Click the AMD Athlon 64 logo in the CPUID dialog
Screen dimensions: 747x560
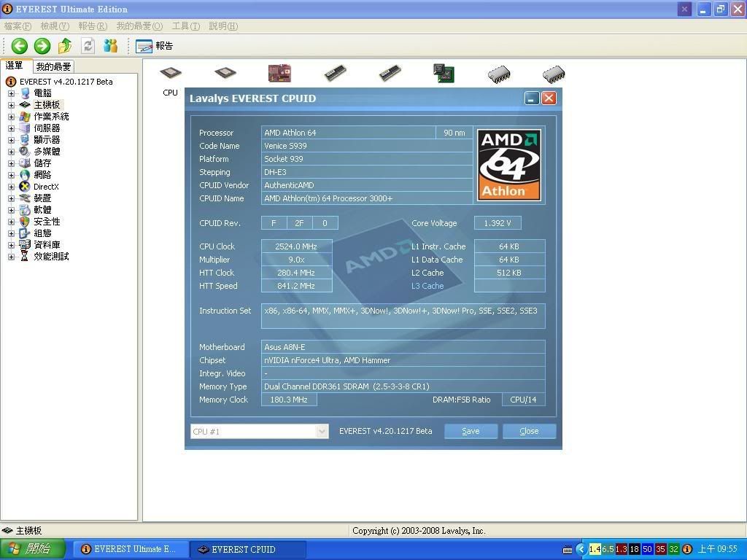coord(509,165)
